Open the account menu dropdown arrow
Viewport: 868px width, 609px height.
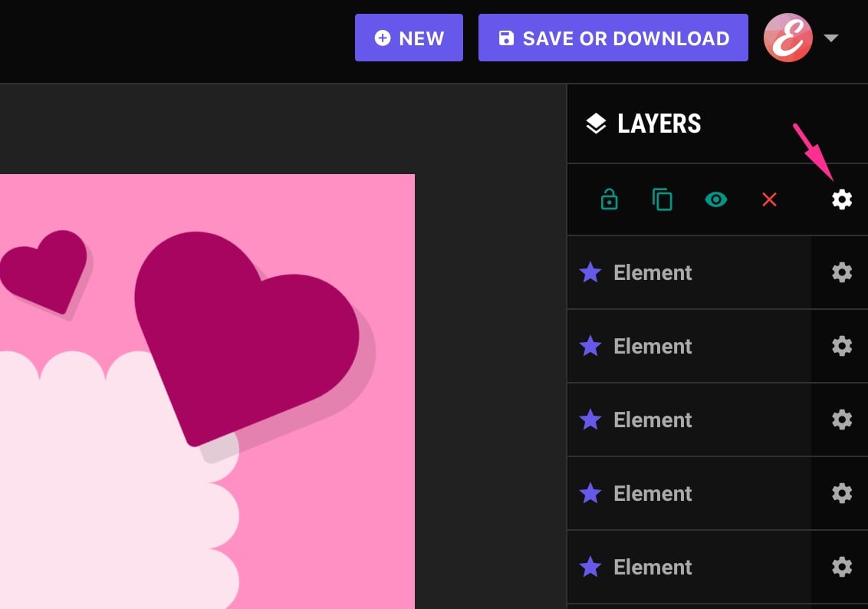click(x=831, y=38)
